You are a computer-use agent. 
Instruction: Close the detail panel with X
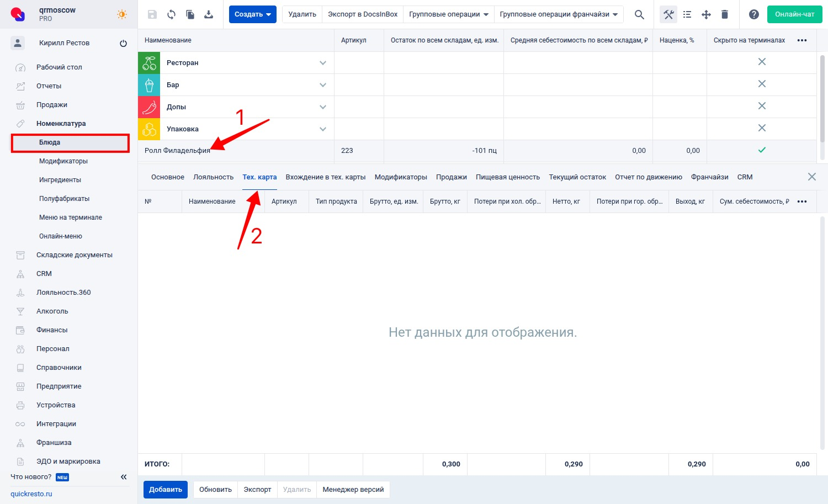pos(811,177)
